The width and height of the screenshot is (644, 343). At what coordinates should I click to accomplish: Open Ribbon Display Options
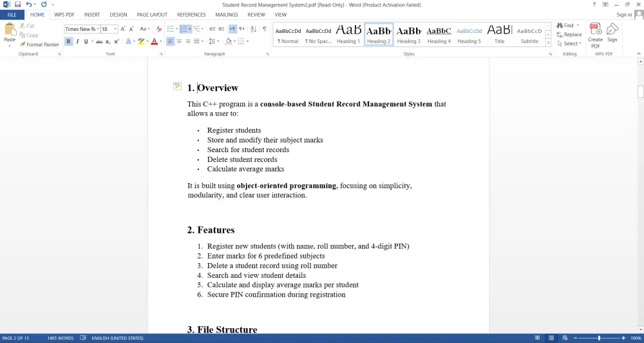[605, 5]
